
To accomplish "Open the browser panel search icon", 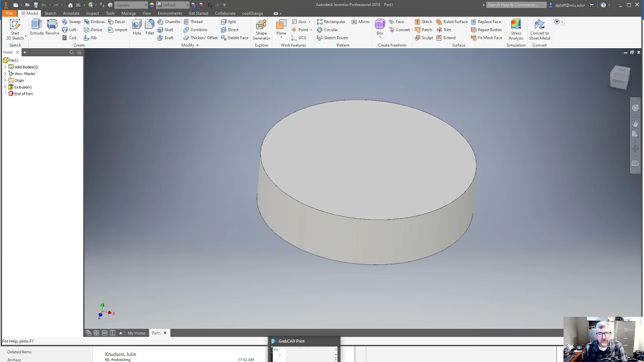I will pos(71,52).
